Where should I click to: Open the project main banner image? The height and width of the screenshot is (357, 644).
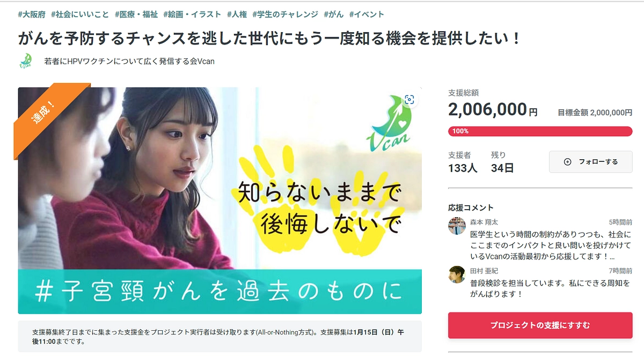coord(220,200)
